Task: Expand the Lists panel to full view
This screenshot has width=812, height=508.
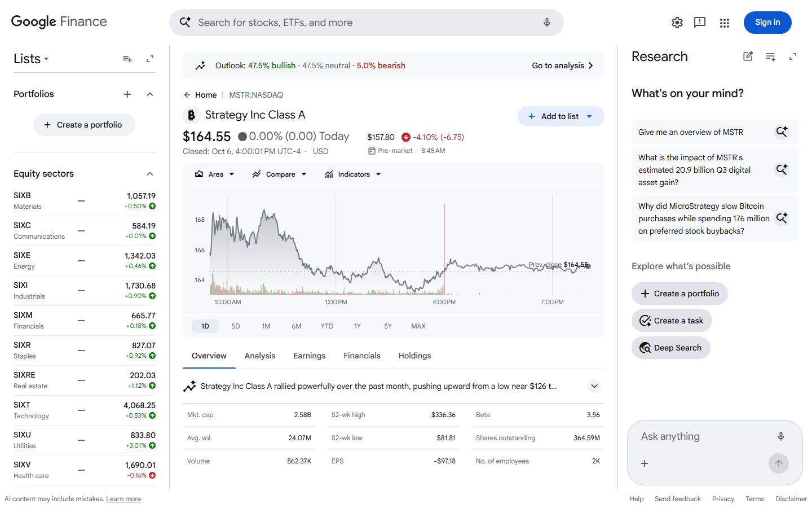Action: point(150,59)
